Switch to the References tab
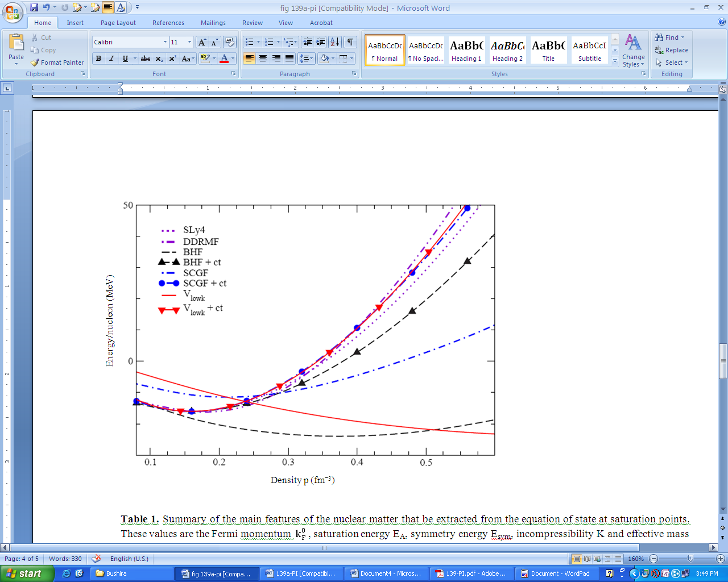Viewport: 728px width, 582px height. coord(168,23)
